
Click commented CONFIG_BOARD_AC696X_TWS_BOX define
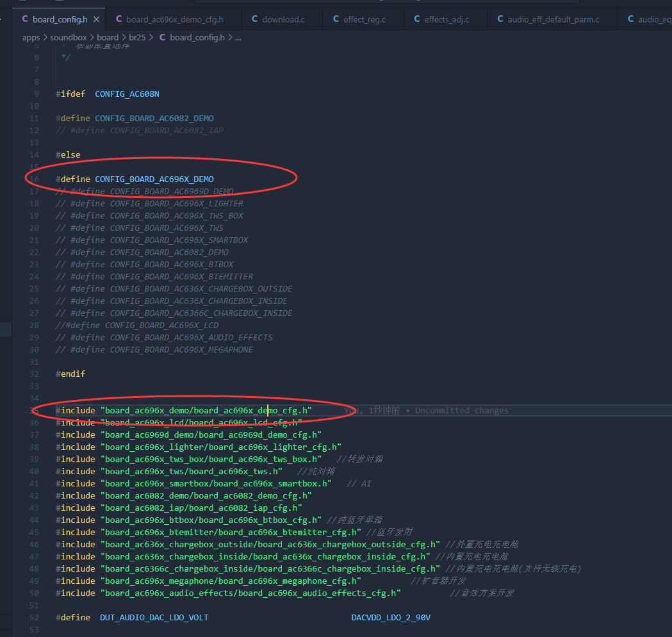click(x=149, y=215)
